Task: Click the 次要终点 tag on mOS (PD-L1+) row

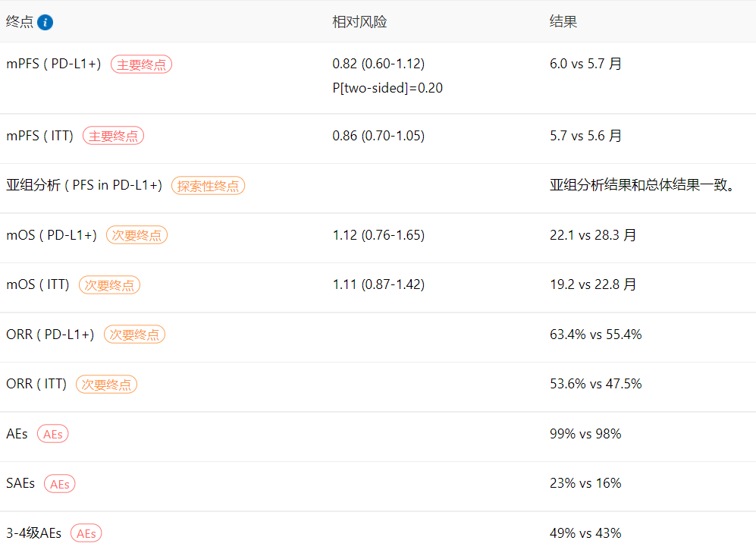Action: pos(137,235)
